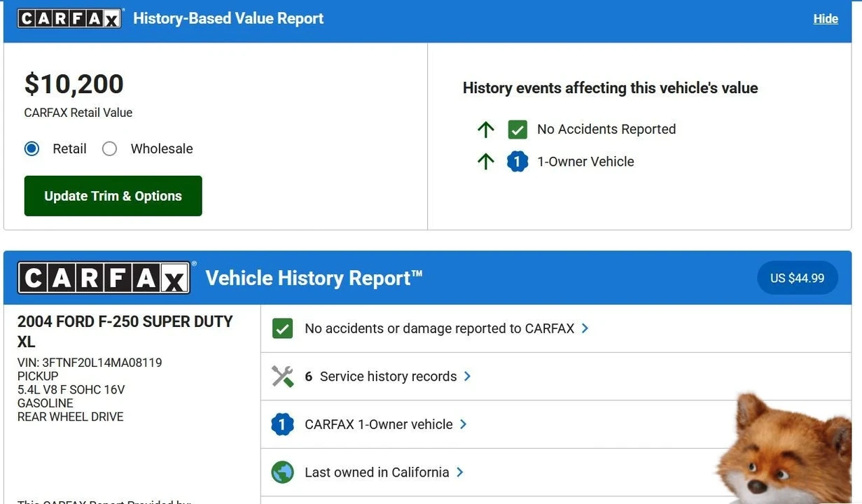This screenshot has height=504, width=862.
Task: Click the CARFAX Retail Value label
Action: (78, 113)
